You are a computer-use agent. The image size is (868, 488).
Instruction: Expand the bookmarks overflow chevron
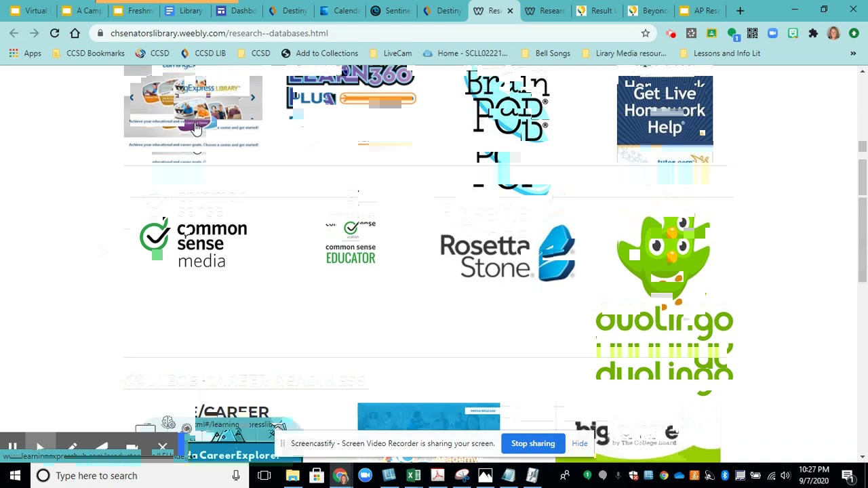853,53
